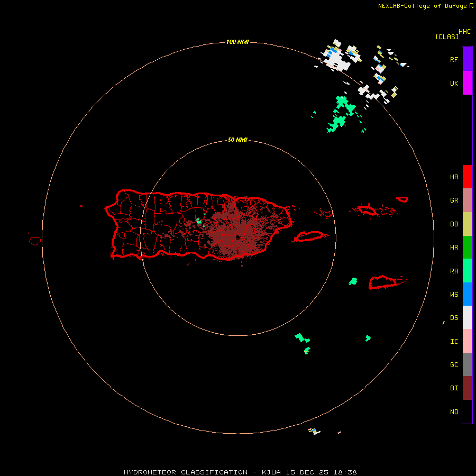Click the "RA" legend label

pyautogui.click(x=454, y=271)
